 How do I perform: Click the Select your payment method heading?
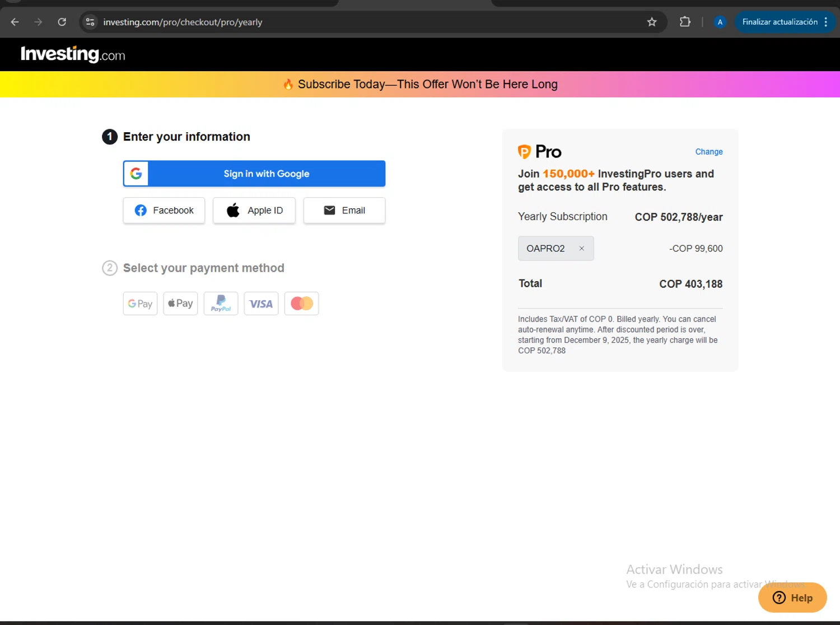(204, 268)
